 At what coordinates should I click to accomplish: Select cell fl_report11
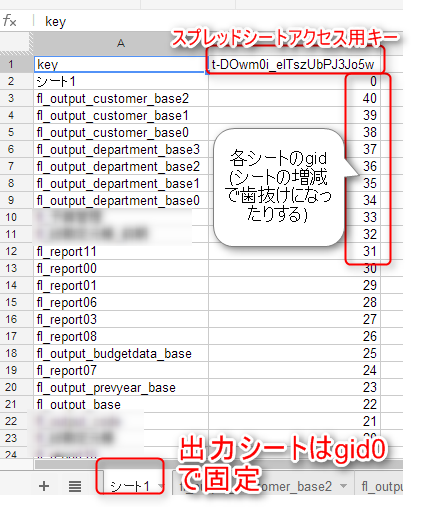pos(121,251)
